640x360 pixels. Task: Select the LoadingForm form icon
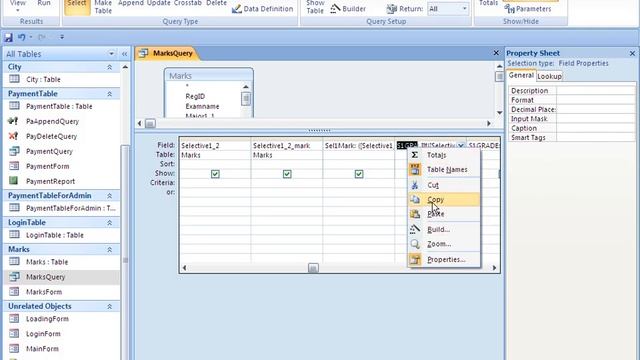14,318
